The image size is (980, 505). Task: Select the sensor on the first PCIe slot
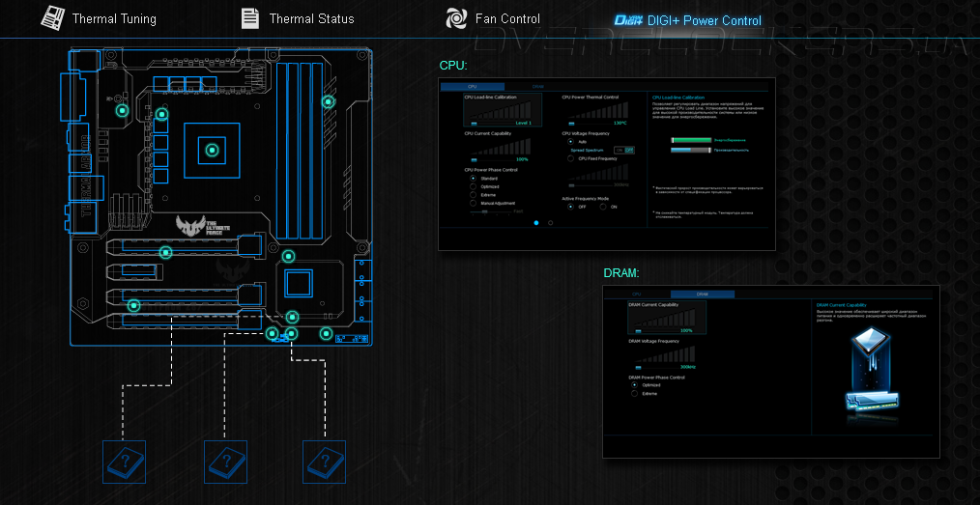click(x=165, y=252)
